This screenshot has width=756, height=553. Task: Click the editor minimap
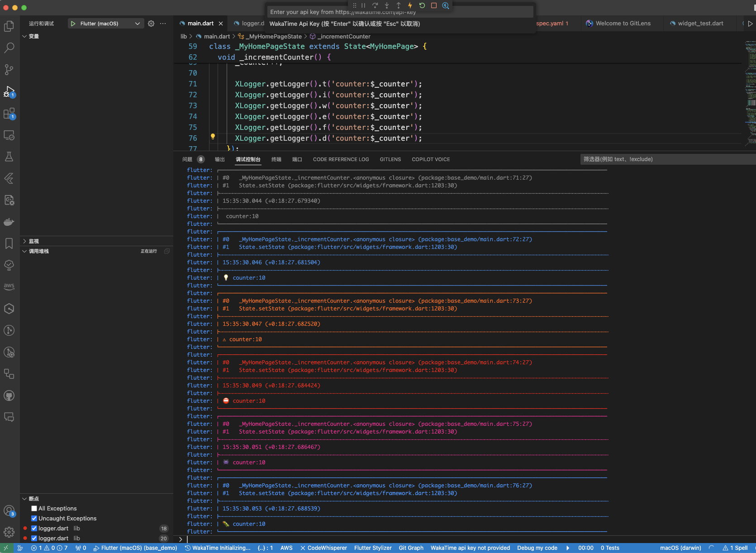[750, 93]
